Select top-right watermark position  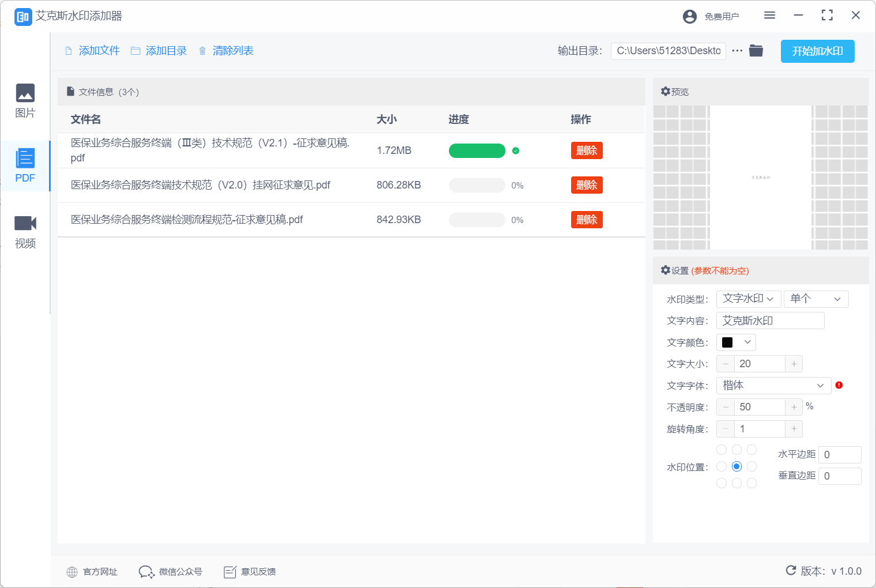(752, 450)
